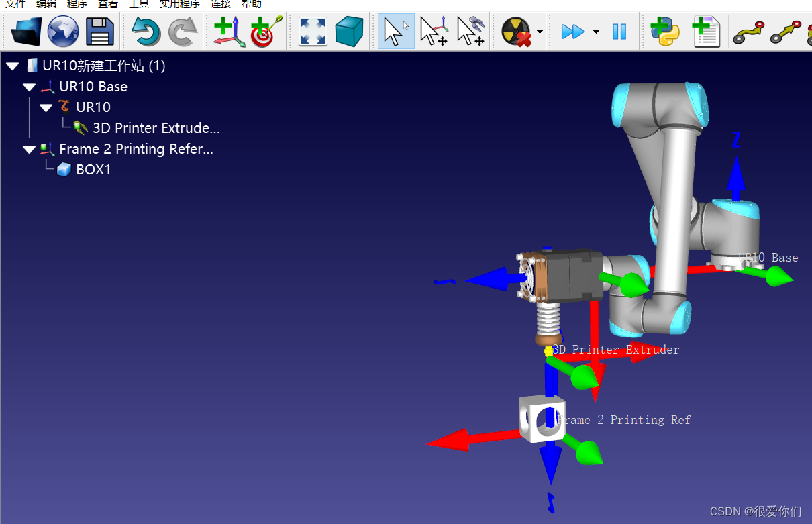The image size is (812, 524).
Task: Open the fast simulation speed dropdown
Action: pos(595,32)
